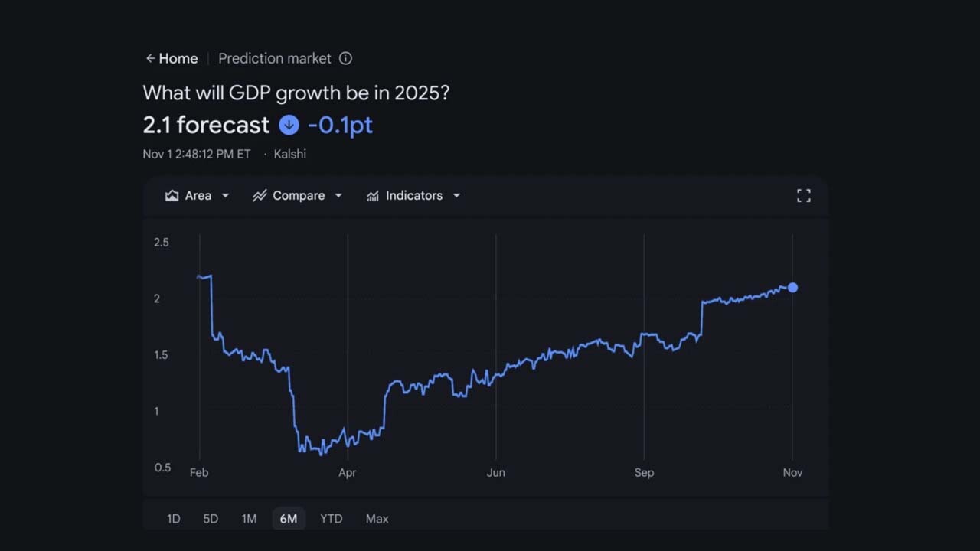Viewport: 980px width, 551px height.
Task: Click the Kalshi source label
Action: pyautogui.click(x=289, y=154)
